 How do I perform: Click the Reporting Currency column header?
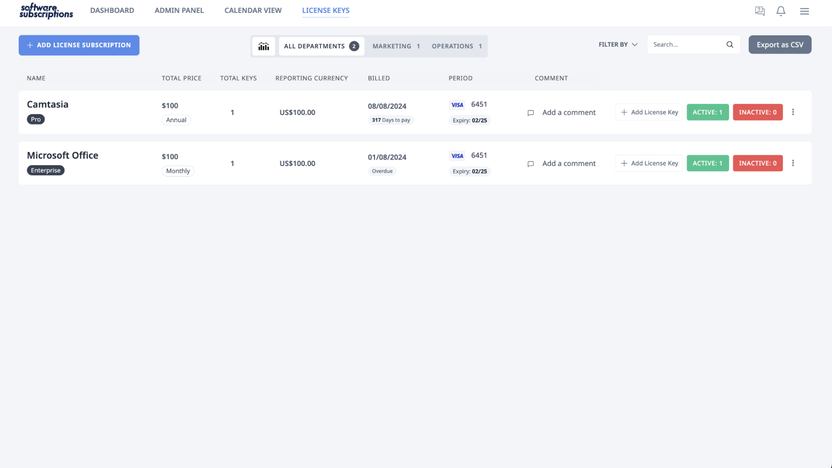[x=311, y=78]
